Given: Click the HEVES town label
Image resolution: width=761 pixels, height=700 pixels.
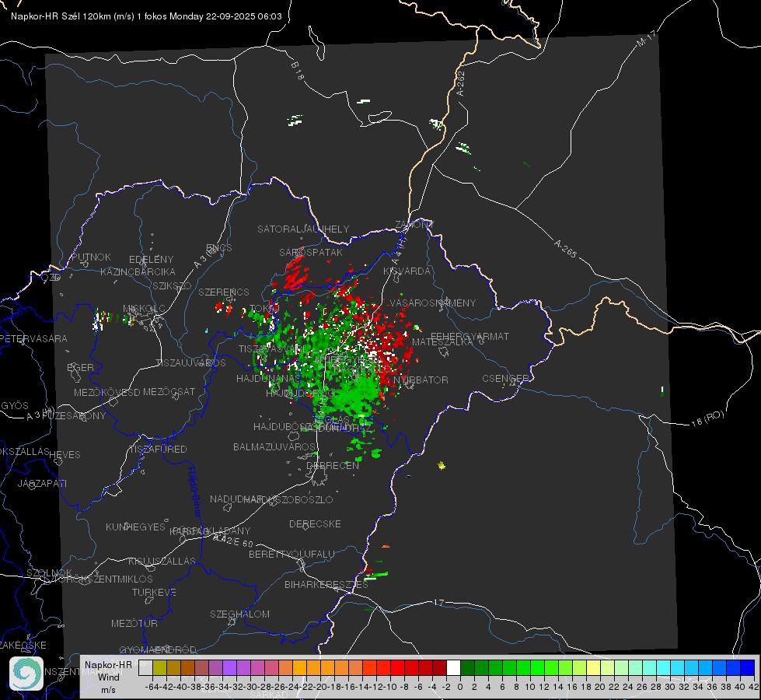Looking at the screenshot, I should pos(65,455).
